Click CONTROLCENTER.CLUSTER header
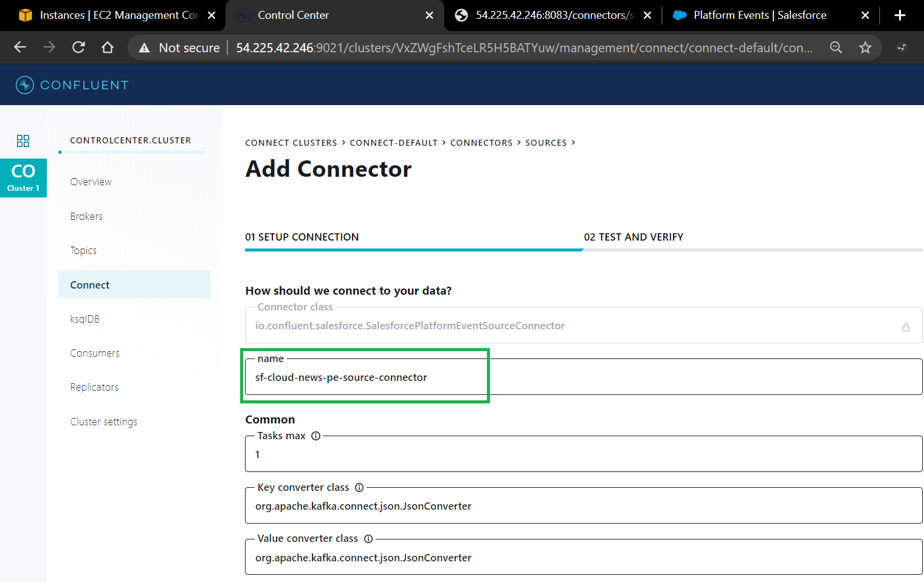The image size is (924, 582). click(131, 140)
